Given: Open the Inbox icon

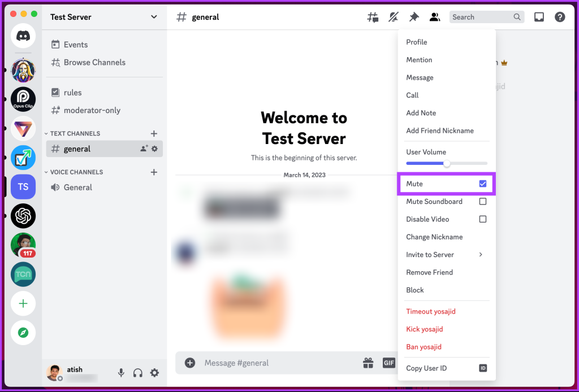Looking at the screenshot, I should coord(538,17).
